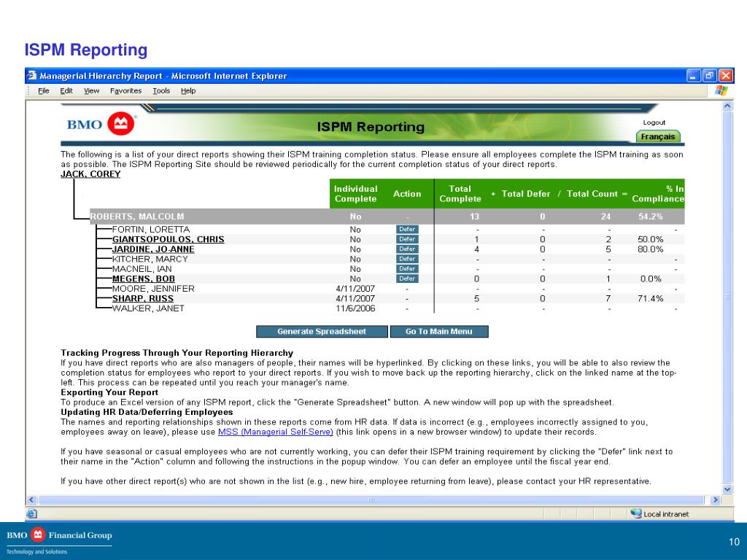Close the Managerial Hierarchy Report window
The image size is (747, 560).
(x=726, y=75)
